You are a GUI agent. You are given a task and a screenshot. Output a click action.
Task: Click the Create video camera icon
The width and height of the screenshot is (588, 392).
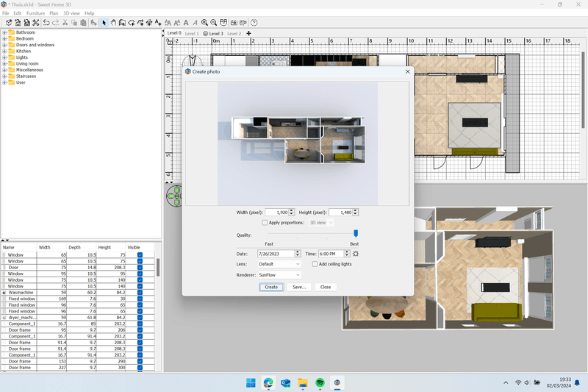click(x=243, y=23)
